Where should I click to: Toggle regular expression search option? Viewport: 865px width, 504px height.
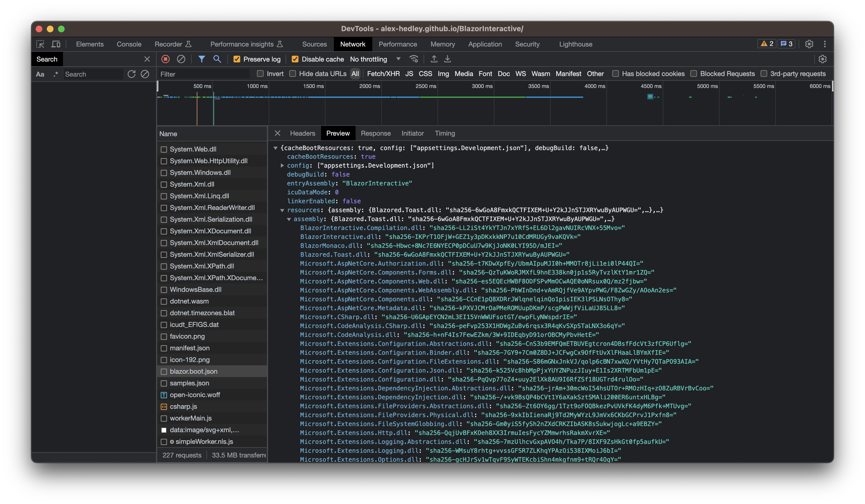coord(56,74)
